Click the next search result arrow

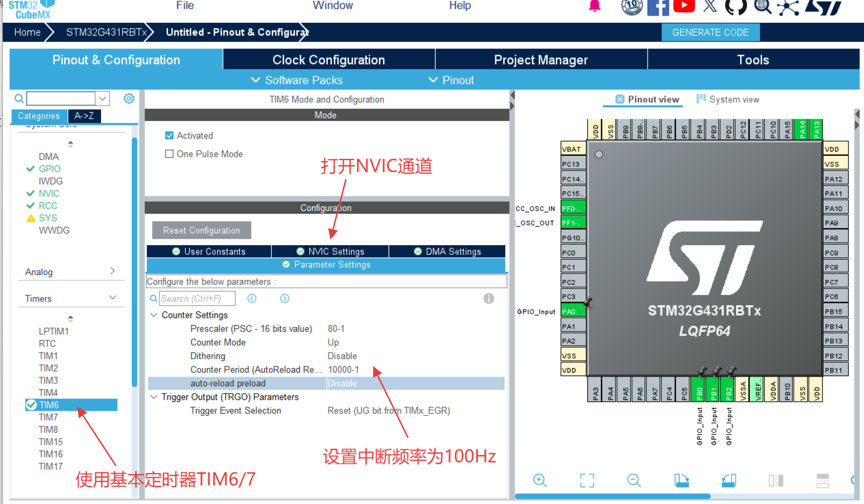point(285,298)
